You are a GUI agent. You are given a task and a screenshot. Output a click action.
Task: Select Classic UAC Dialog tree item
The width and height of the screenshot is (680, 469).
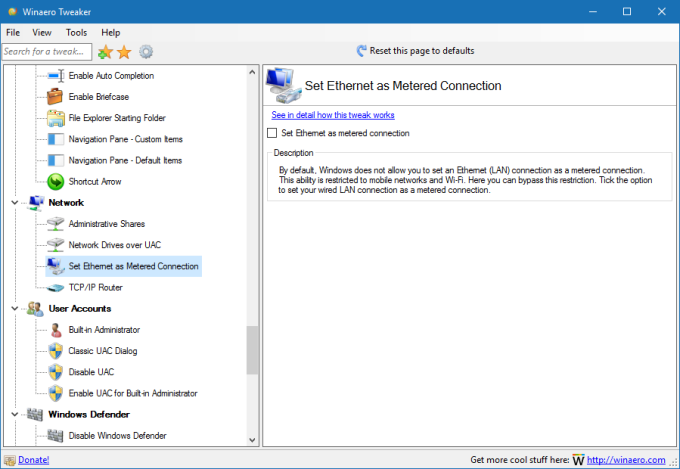click(103, 351)
